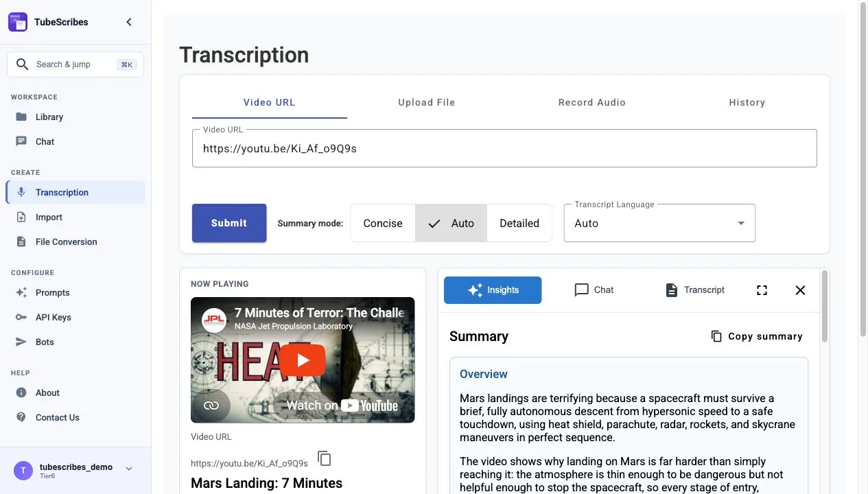Click the Library folder icon
The image size is (868, 494).
tap(21, 117)
